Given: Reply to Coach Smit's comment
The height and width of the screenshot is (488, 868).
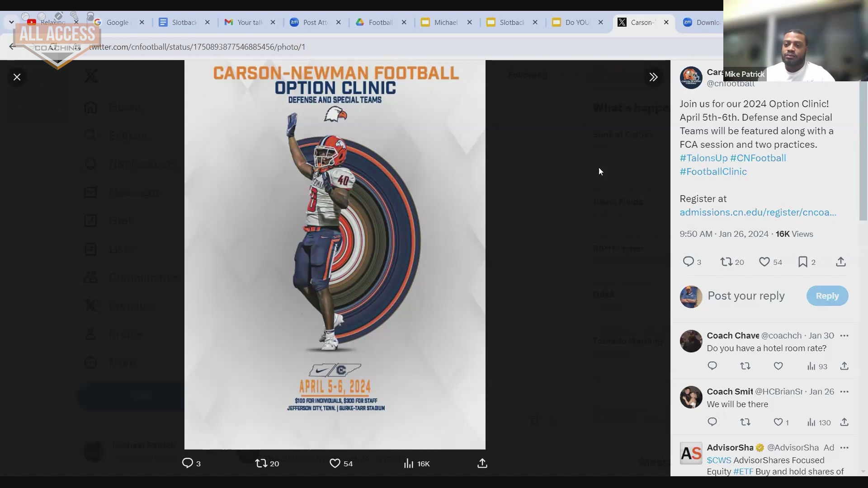Looking at the screenshot, I should (712, 422).
